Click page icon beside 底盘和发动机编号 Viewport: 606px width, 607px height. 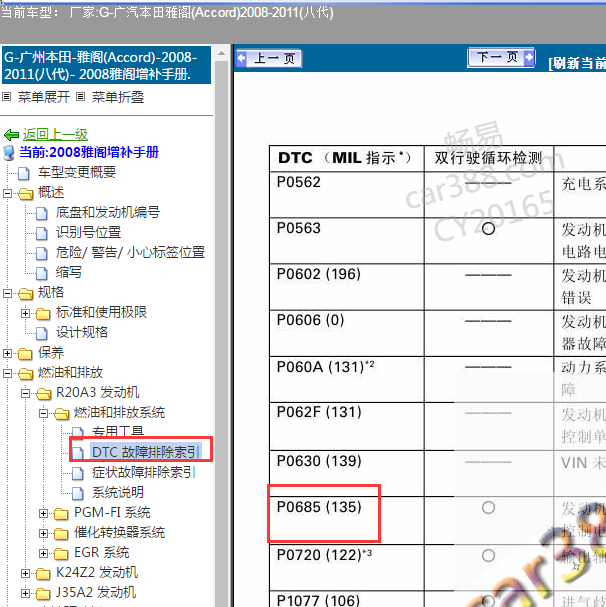point(41,213)
